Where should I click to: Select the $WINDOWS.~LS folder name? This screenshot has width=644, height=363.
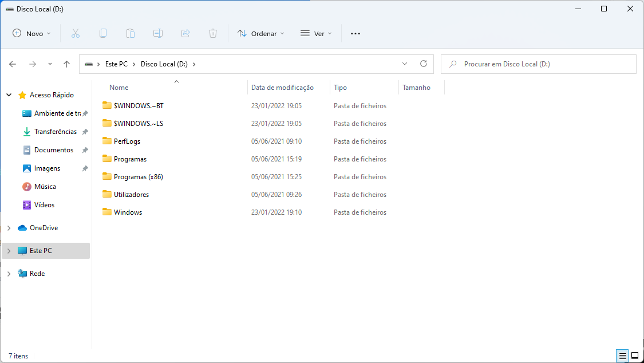pos(139,123)
